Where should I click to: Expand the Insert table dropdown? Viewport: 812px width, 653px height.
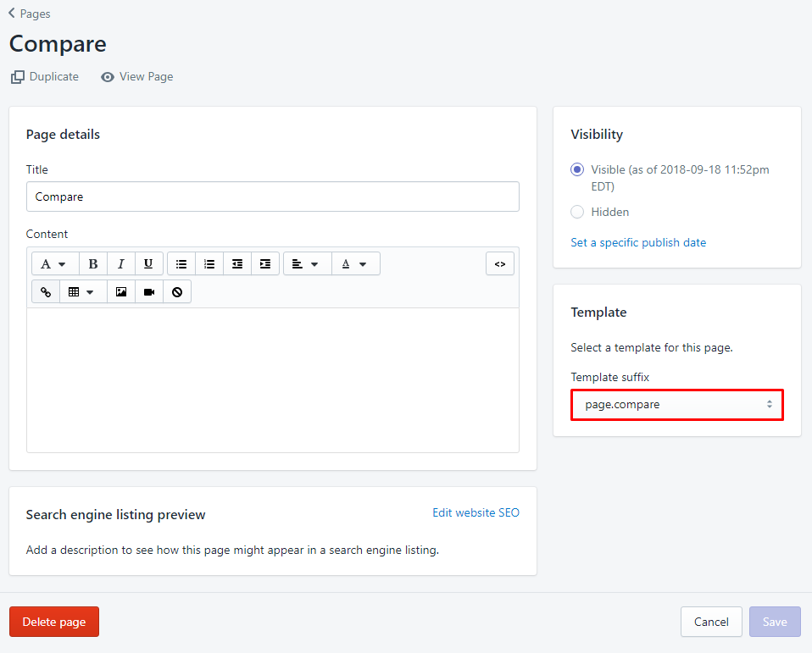82,292
